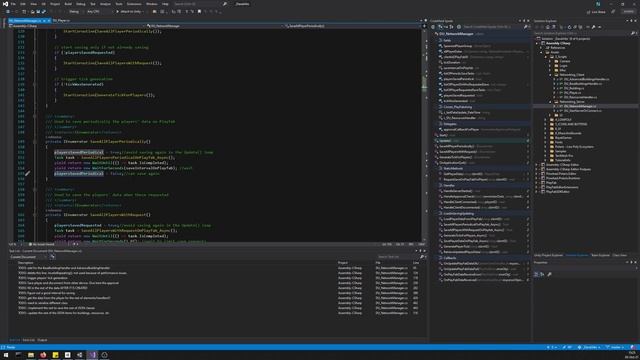This screenshot has height=360, width=640.
Task: Select DU_Building.cs in Solution Explorer
Action: click(574, 88)
